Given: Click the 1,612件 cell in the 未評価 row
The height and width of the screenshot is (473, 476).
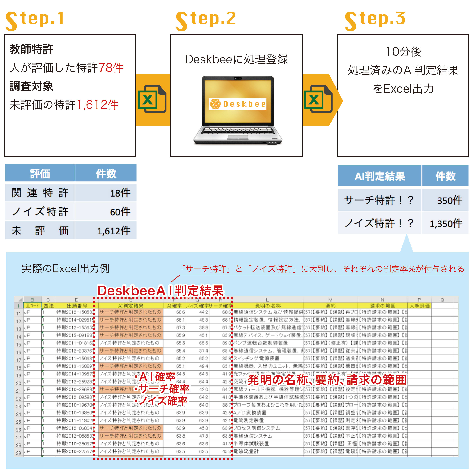Looking at the screenshot, I should pos(106,230).
